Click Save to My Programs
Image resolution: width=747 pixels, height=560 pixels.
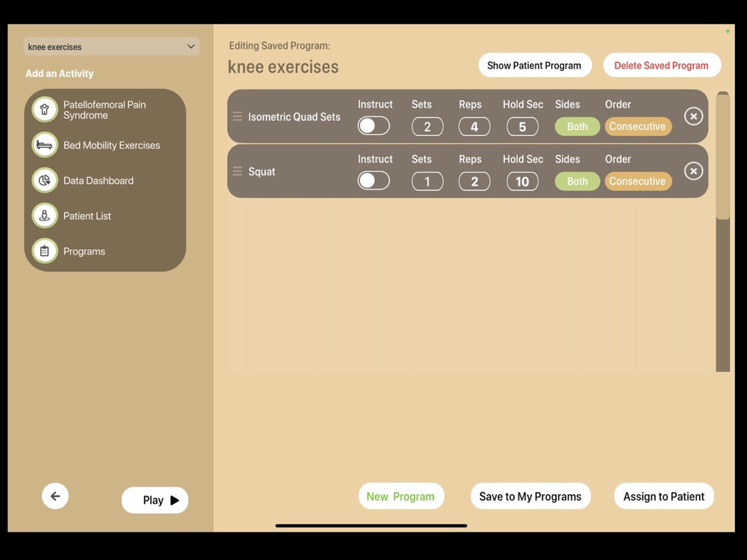530,497
